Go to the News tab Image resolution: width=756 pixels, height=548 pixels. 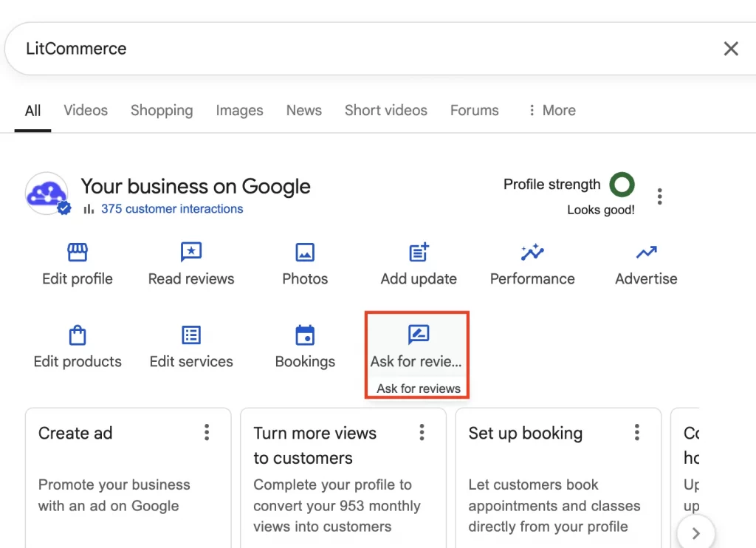point(304,111)
